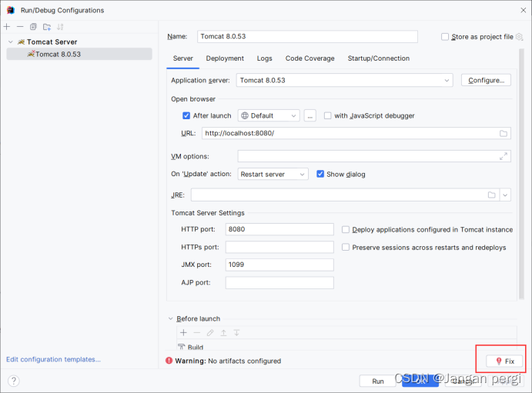
Task: Enable with JavaScript debugger option
Action: 327,116
